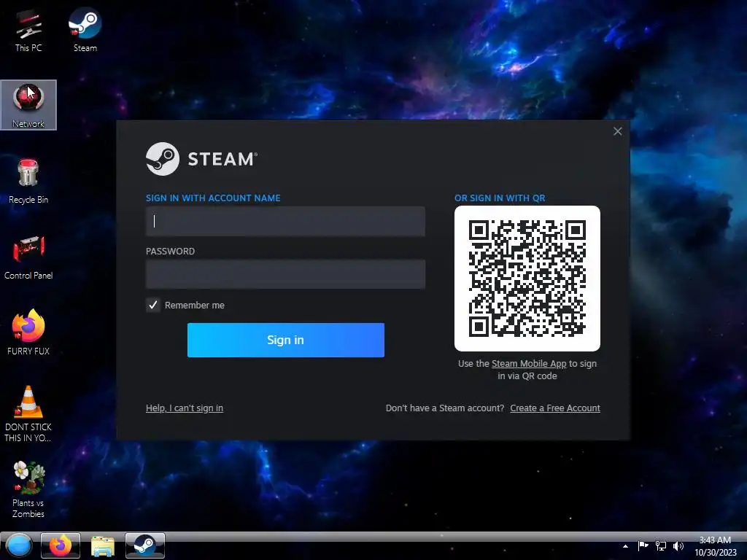Switch to Steam on the taskbar
The image size is (747, 560).
point(145,545)
